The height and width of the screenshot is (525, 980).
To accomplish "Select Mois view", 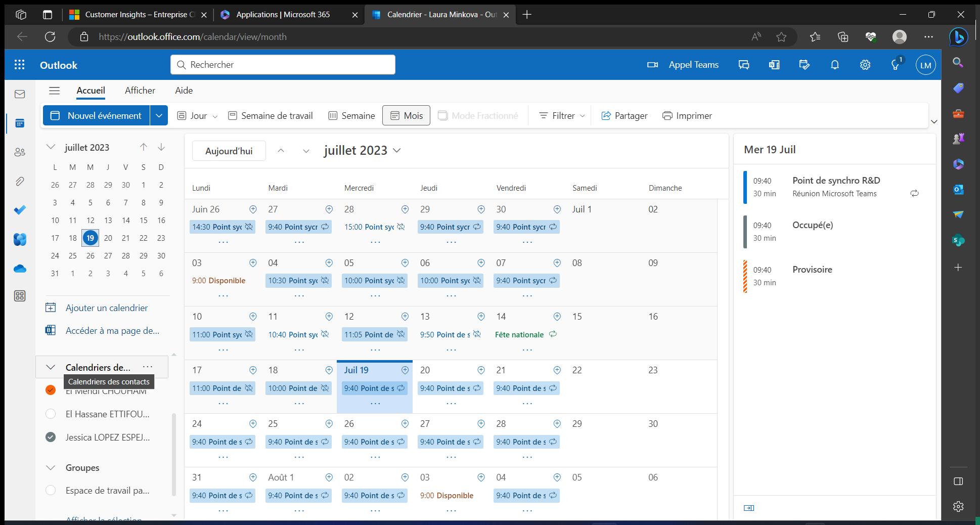I will (x=406, y=116).
